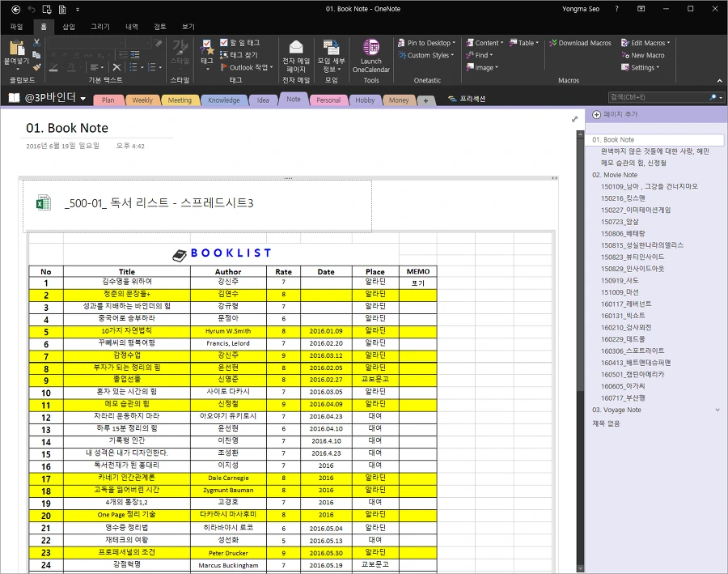The width and height of the screenshot is (728, 574).
Task: Open the Outlook 작업 dropdown
Action: click(x=247, y=67)
